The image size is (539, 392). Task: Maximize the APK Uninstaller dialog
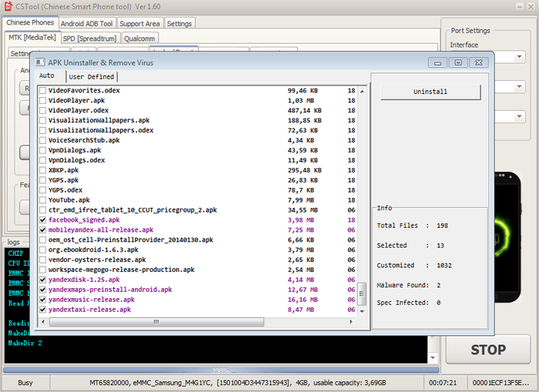coord(457,62)
